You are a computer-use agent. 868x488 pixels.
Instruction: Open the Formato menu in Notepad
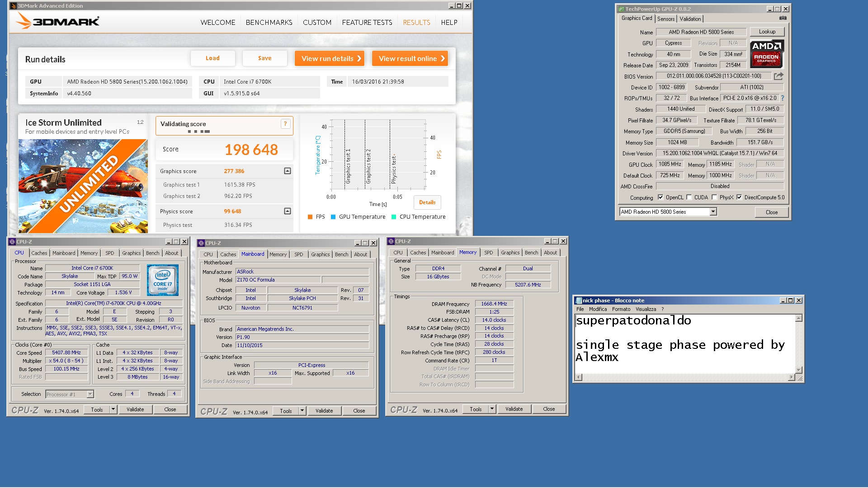click(621, 309)
